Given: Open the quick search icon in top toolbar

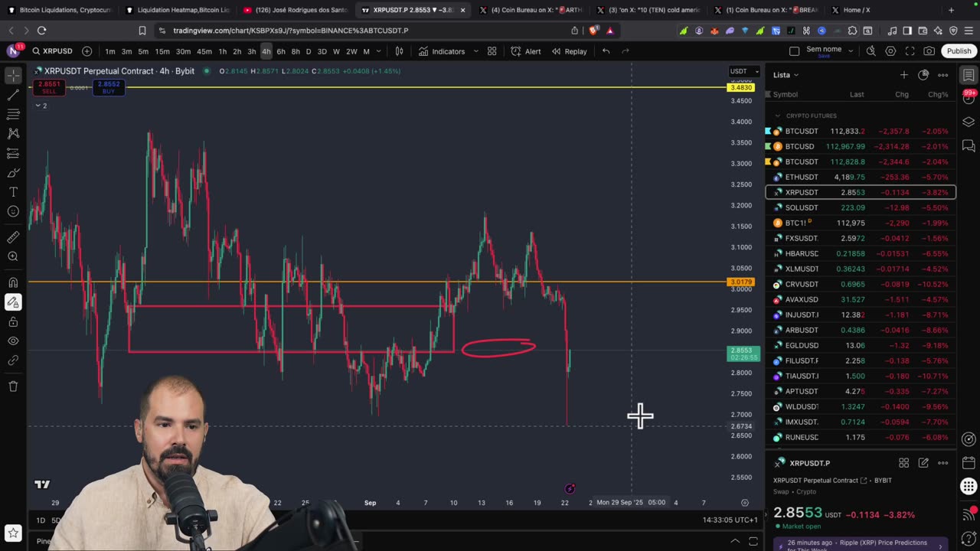Looking at the screenshot, I should pos(871,51).
